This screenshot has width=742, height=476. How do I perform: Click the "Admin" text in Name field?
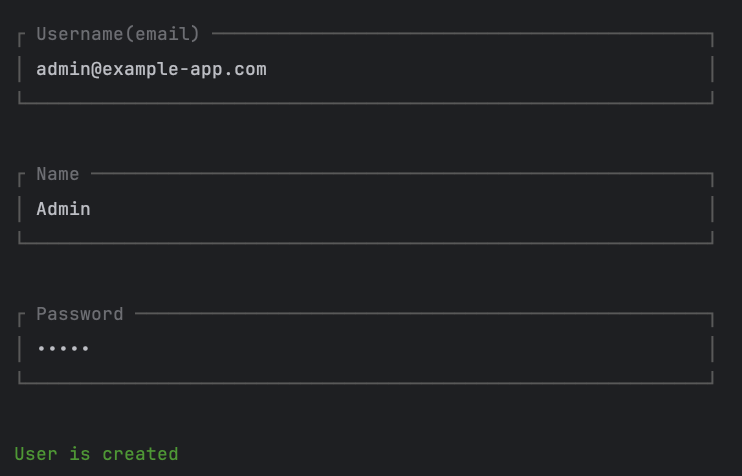[63, 209]
